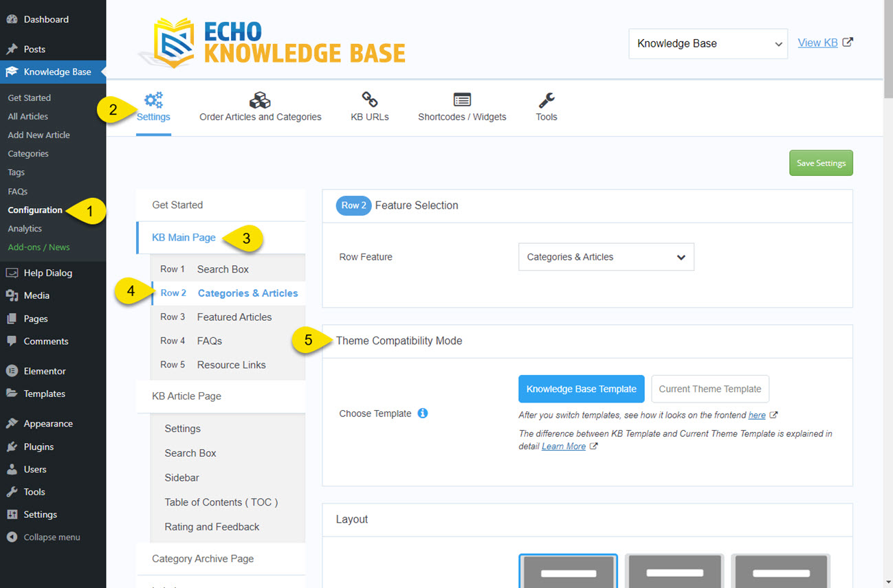Click the Save Settings button
Screen dimensions: 893x588
click(x=821, y=163)
